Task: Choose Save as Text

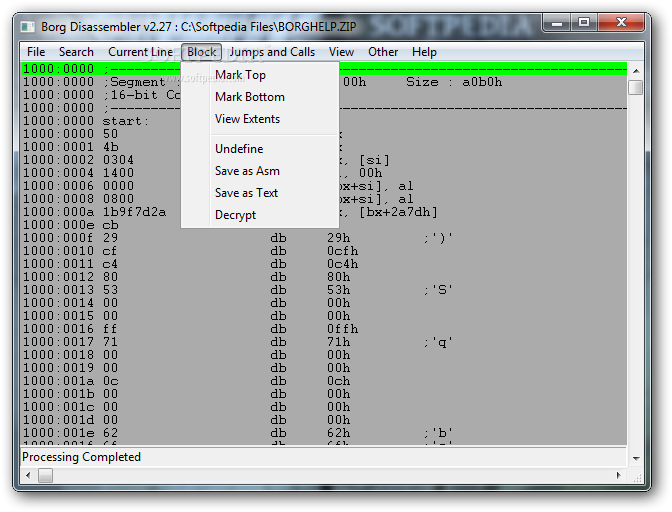Action: 260,193
